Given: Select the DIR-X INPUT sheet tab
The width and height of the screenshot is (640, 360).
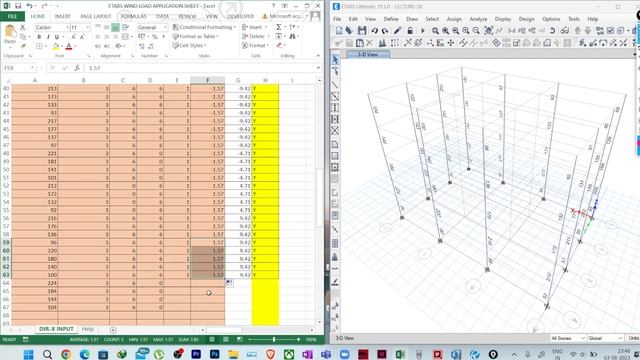Looking at the screenshot, I should [x=56, y=329].
